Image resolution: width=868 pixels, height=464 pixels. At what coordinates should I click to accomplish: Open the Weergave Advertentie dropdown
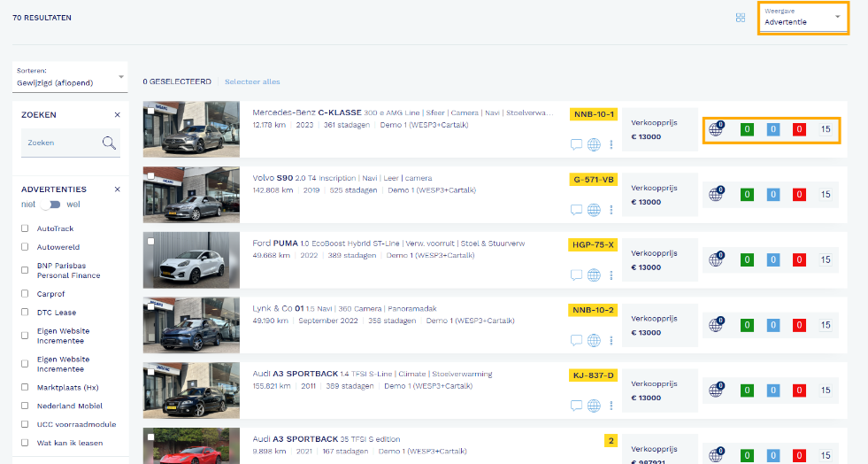pyautogui.click(x=803, y=18)
